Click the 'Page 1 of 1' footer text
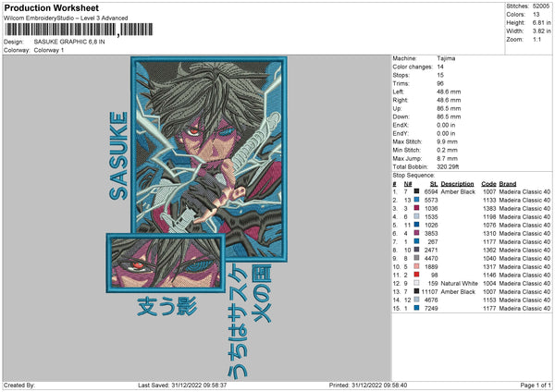 pyautogui.click(x=536, y=385)
